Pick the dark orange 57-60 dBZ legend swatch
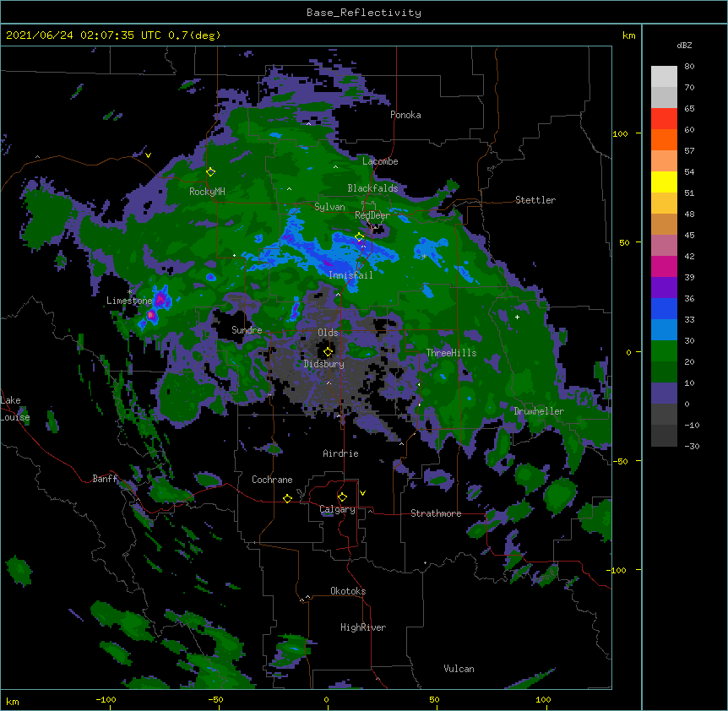Image resolution: width=728 pixels, height=711 pixels. (x=664, y=139)
